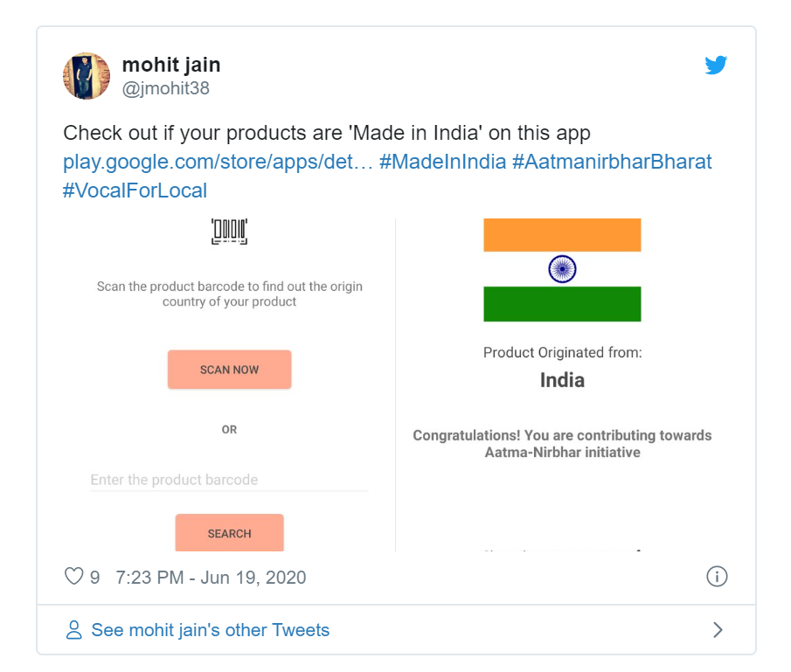The height and width of the screenshot is (672, 791).
Task: Click the Twitter bird logo
Action: click(x=716, y=66)
